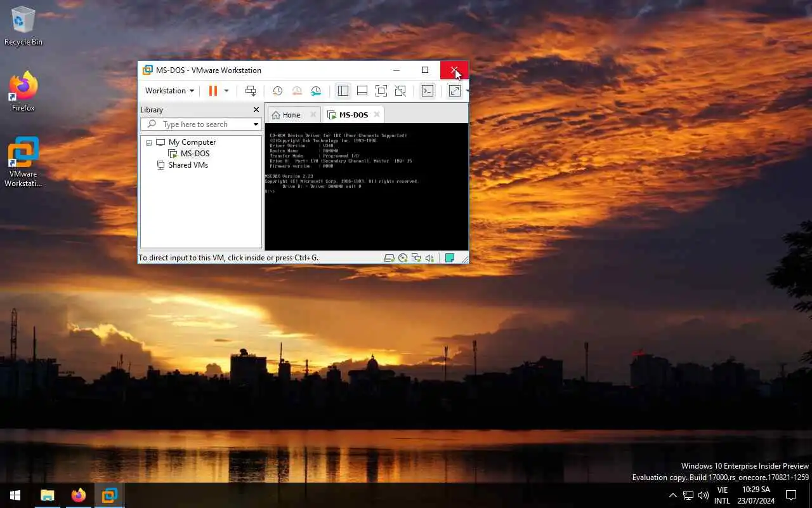The height and width of the screenshot is (508, 812).
Task: Select the MS-DOS VM in library tree
Action: click(x=195, y=154)
